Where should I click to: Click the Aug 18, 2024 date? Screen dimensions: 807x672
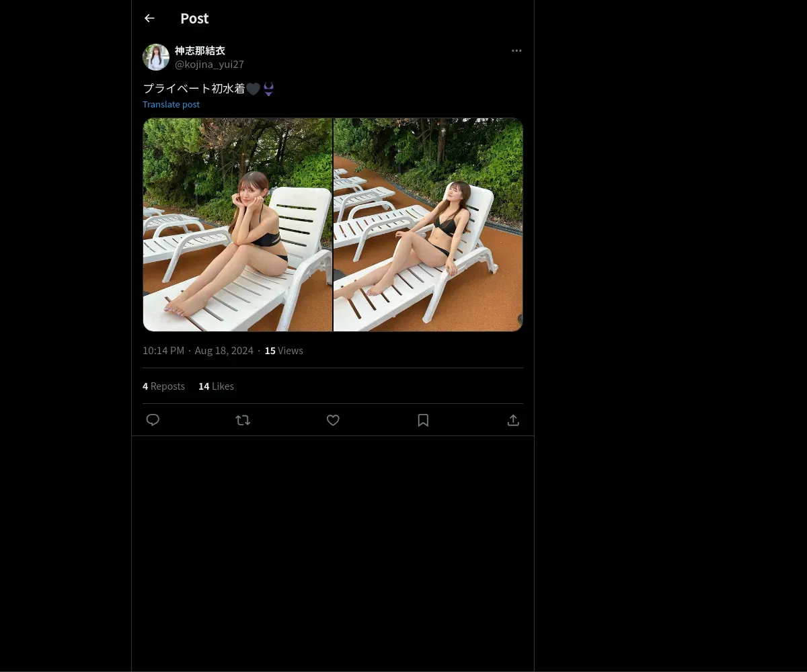[224, 351]
